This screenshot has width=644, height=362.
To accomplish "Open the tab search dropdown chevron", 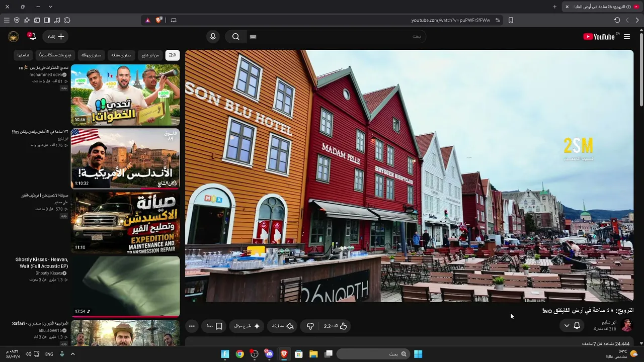I will (x=50, y=7).
